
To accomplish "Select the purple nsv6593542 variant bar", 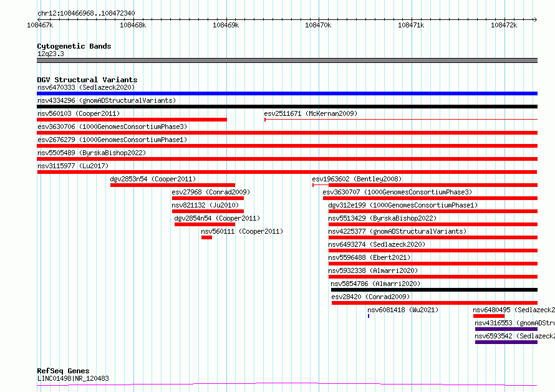I will tap(506, 343).
